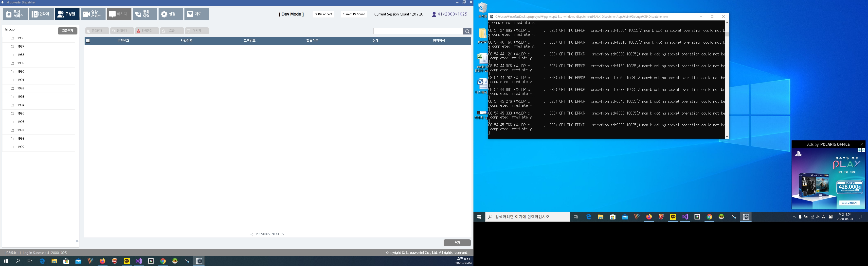Select the 1995 group folder
868x266 pixels.
[21, 114]
